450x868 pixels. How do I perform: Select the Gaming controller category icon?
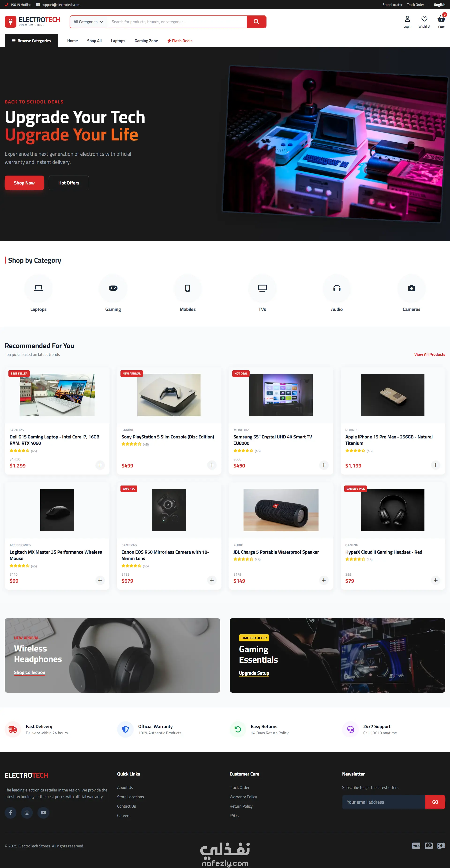[x=113, y=288]
